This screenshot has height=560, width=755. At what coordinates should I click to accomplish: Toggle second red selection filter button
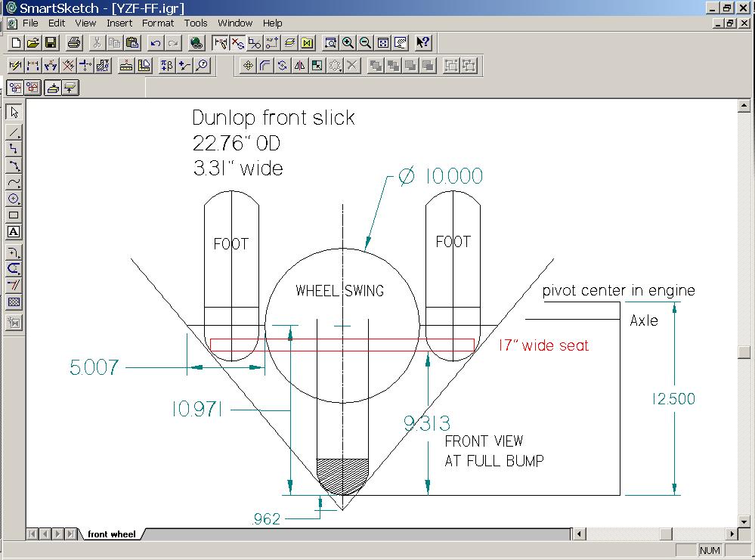32,88
